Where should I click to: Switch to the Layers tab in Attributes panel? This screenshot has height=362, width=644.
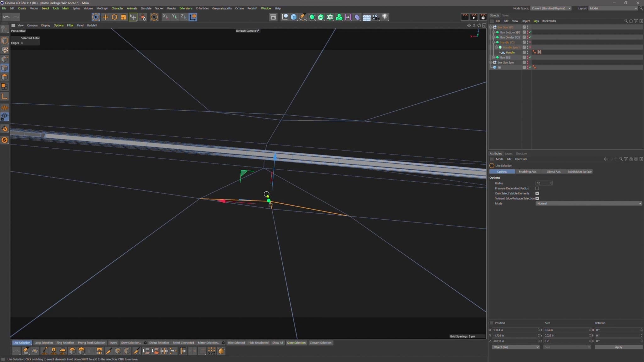tap(508, 154)
